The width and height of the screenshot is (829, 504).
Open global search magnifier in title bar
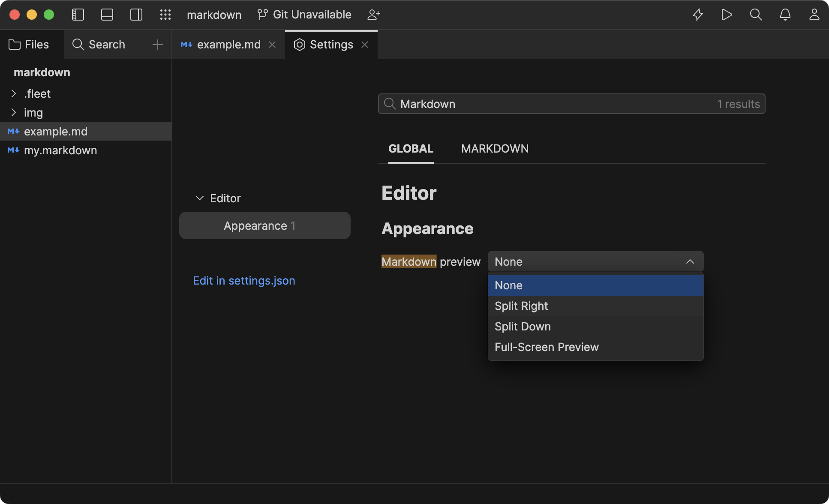click(x=756, y=15)
